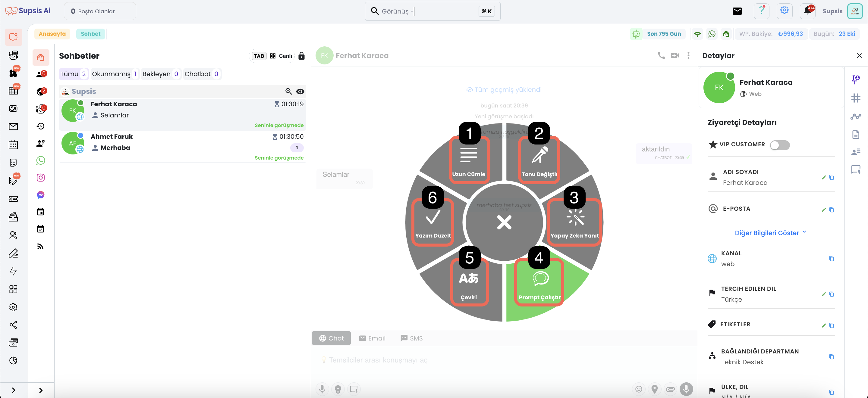This screenshot has height=398, width=868.
Task: Copy the ADI SOYADI value
Action: coord(831,177)
